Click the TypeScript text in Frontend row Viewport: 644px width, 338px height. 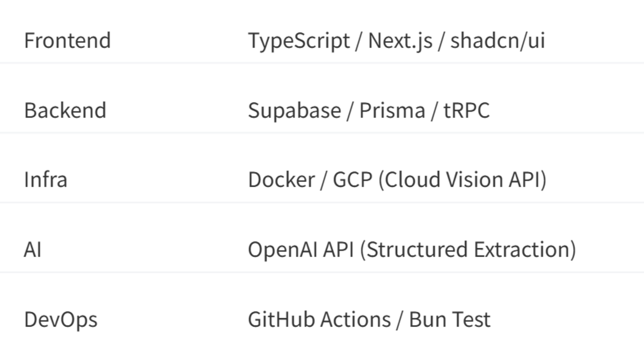(x=299, y=41)
